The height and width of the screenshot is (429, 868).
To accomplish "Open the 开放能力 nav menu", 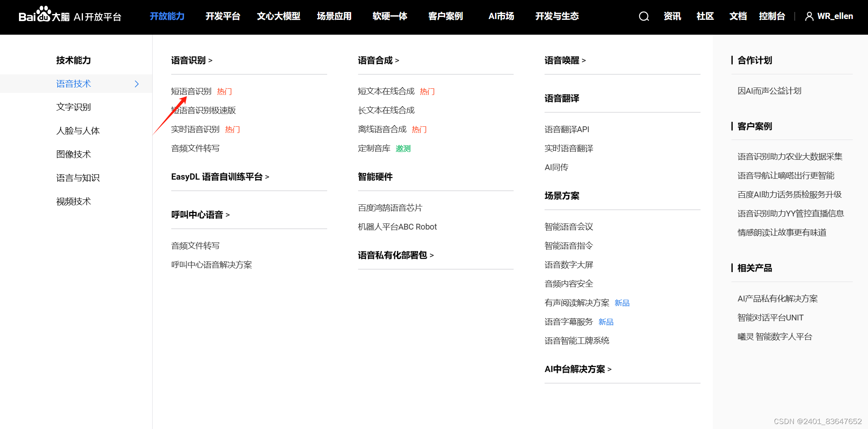I will (x=167, y=16).
